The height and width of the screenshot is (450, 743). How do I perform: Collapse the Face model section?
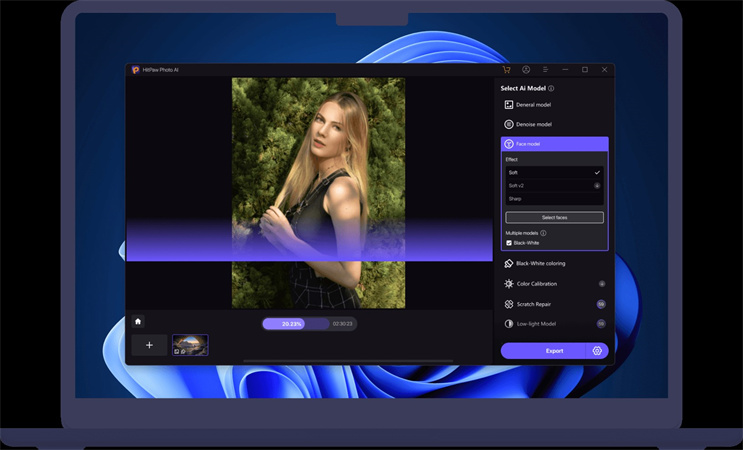(554, 144)
